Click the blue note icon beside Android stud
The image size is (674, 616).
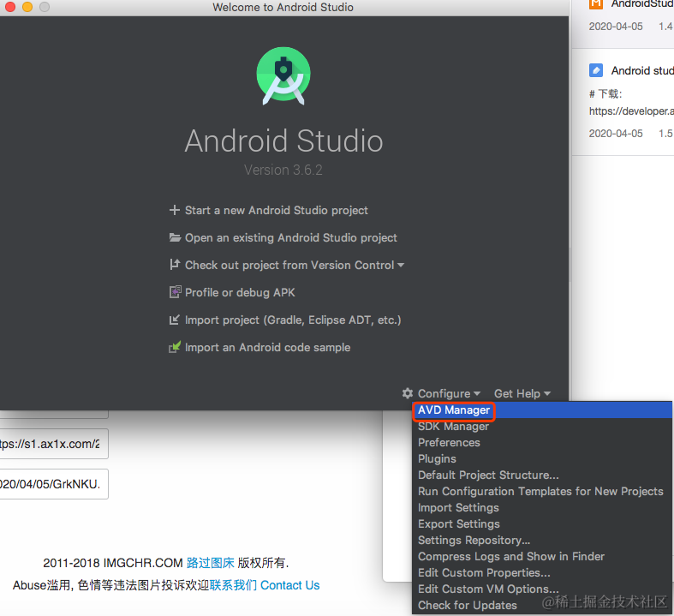596,70
